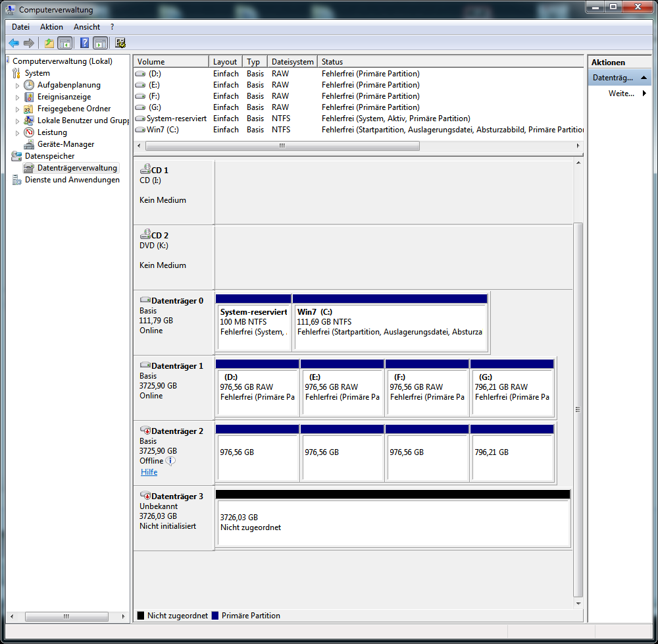The height and width of the screenshot is (644, 658).
Task: Click the Up one level folder icon
Action: (x=49, y=43)
